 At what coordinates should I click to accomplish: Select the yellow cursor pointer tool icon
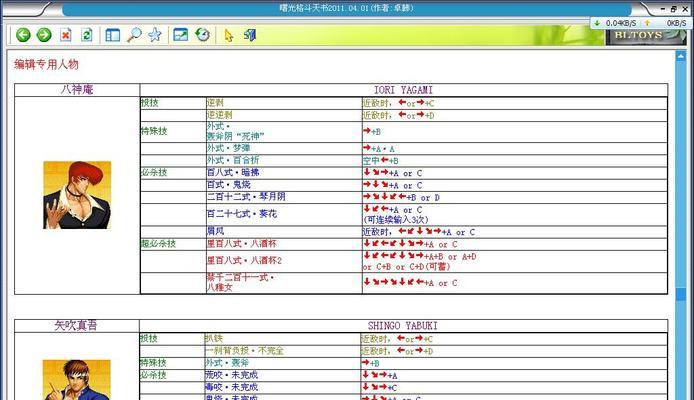[229, 35]
